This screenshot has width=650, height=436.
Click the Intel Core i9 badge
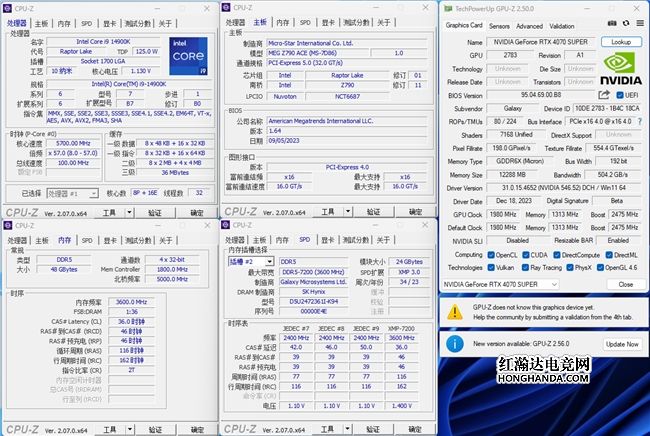tap(190, 53)
